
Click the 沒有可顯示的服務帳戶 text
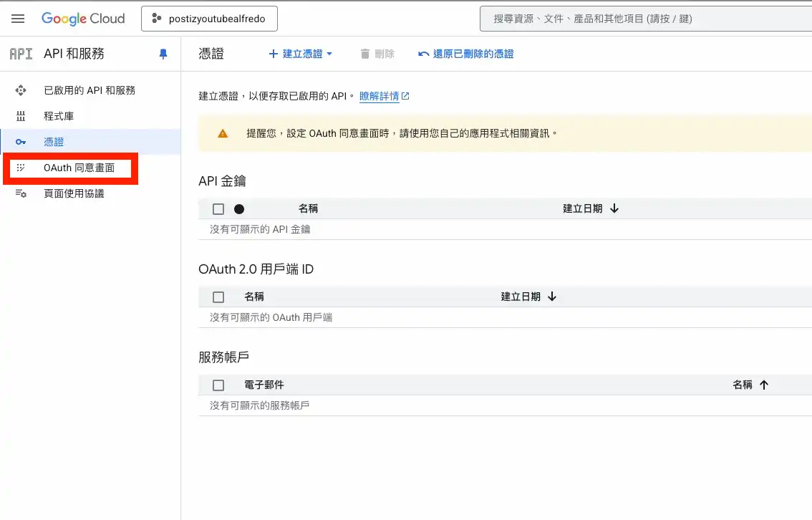point(259,405)
